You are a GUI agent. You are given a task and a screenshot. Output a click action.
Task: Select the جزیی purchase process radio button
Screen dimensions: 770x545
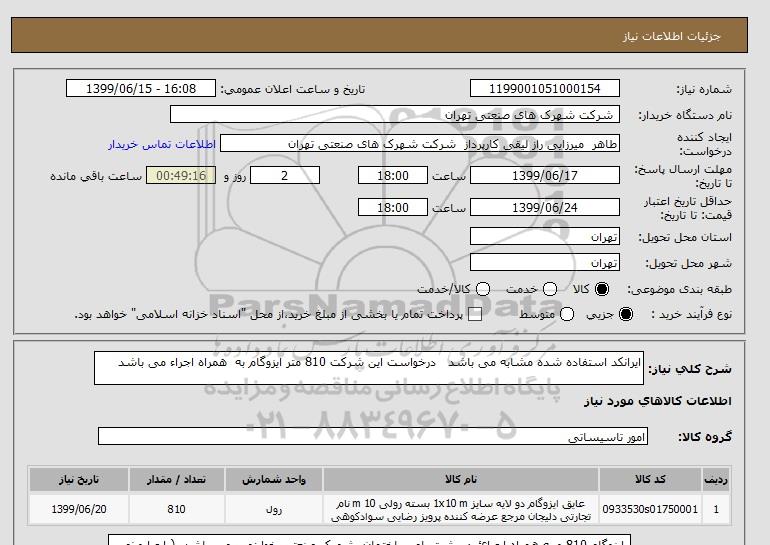[x=626, y=314]
